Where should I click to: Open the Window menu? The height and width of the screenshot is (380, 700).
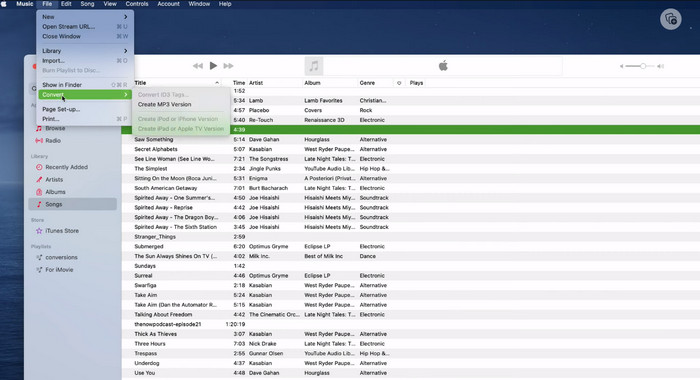tap(199, 4)
